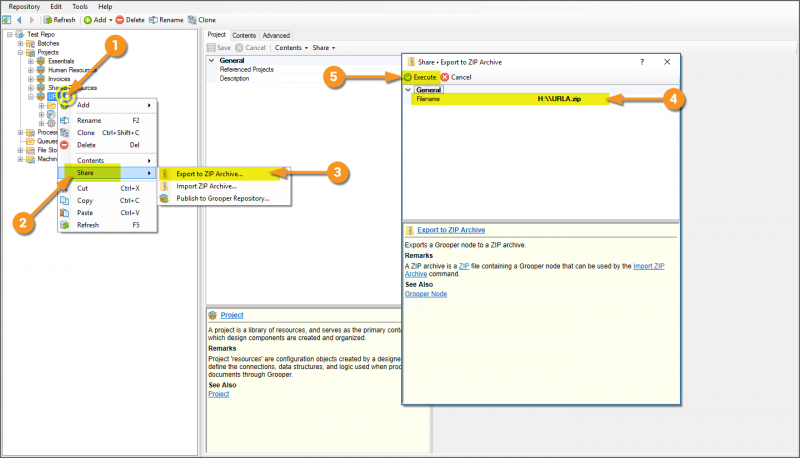
Task: Choose Export to ZIP Archive from the submenu
Action: pos(209,174)
